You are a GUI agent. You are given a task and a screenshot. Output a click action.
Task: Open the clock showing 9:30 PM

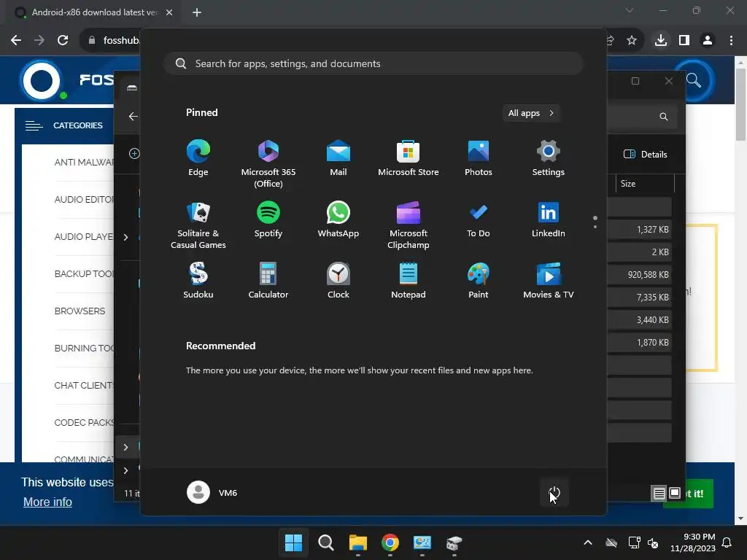tap(693, 542)
